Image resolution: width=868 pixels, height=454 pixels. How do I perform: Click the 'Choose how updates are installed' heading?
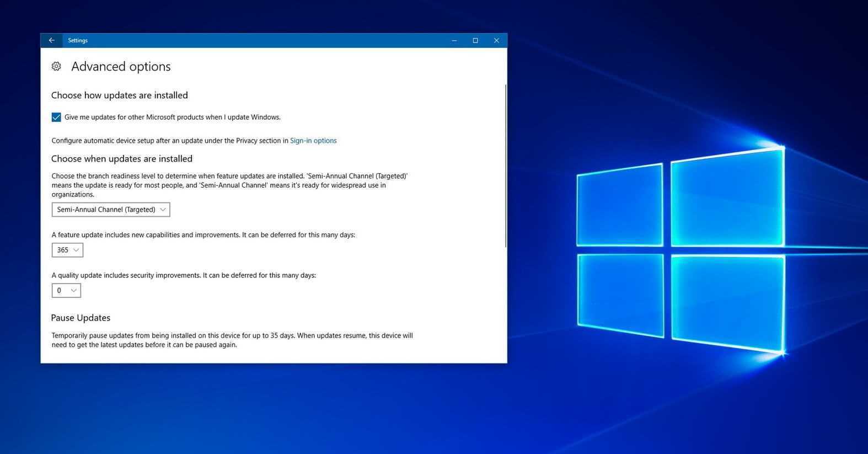(120, 95)
